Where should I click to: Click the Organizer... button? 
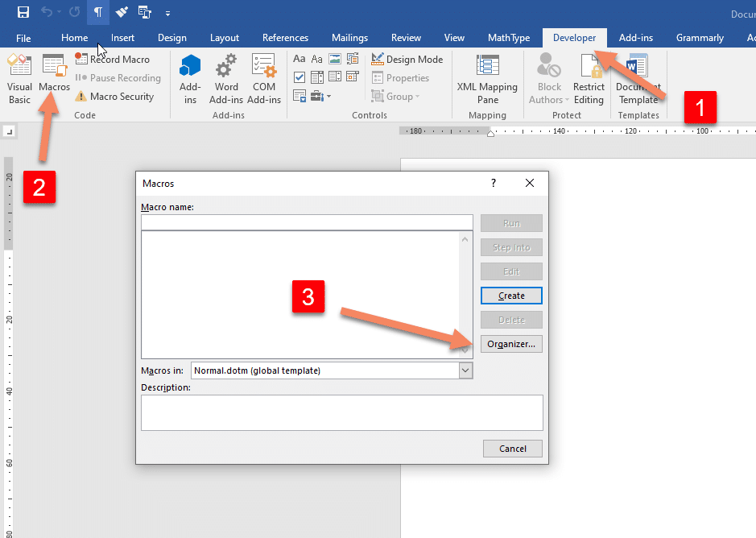coord(511,344)
